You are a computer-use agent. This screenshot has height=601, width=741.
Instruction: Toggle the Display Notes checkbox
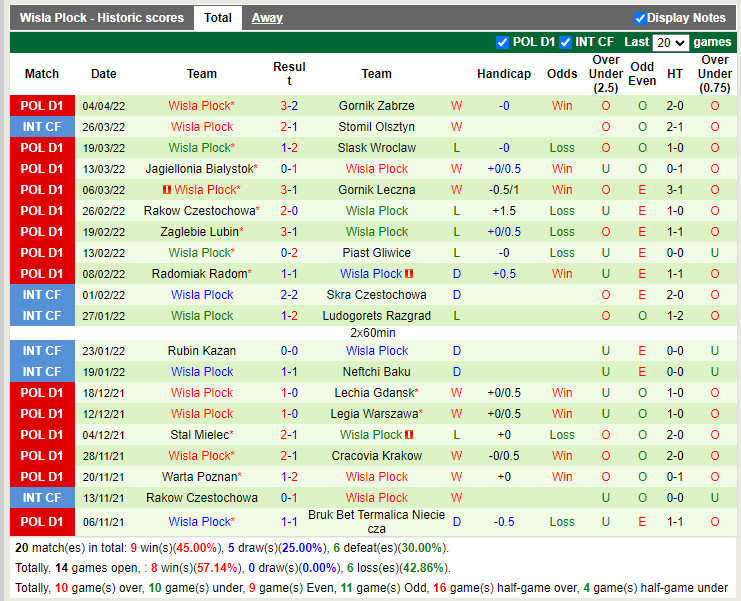[640, 18]
